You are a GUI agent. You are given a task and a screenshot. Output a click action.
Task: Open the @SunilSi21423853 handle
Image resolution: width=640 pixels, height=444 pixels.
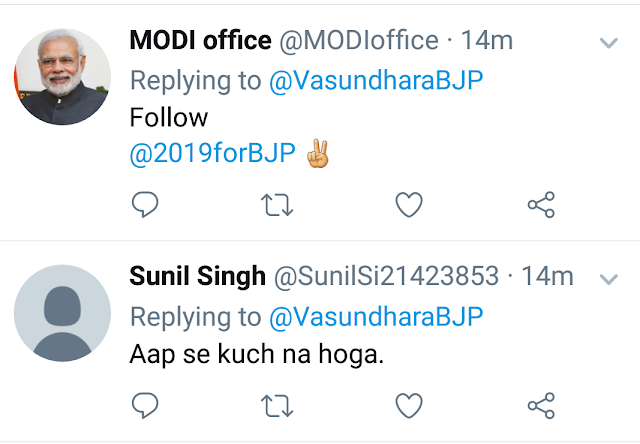click(x=386, y=277)
